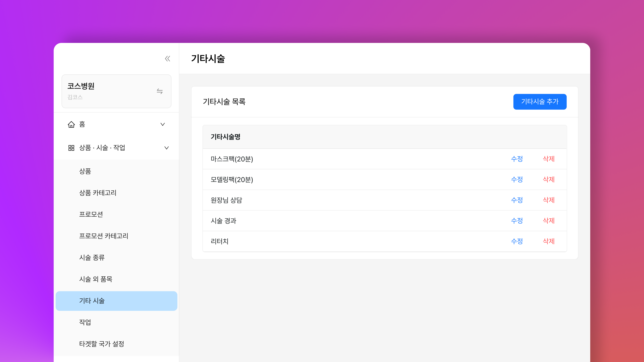Open 시술 종류 menu entry
Screen dimensions: 644x362
pyautogui.click(x=92, y=258)
